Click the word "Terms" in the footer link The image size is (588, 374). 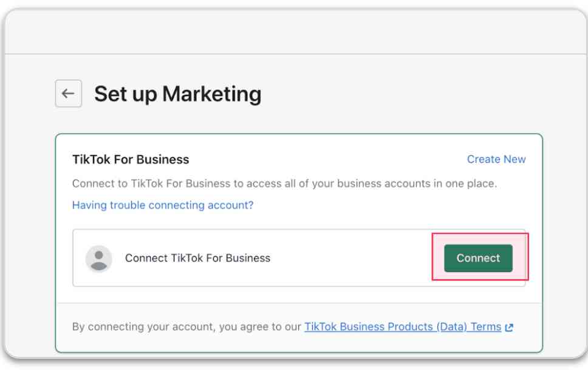(486, 327)
